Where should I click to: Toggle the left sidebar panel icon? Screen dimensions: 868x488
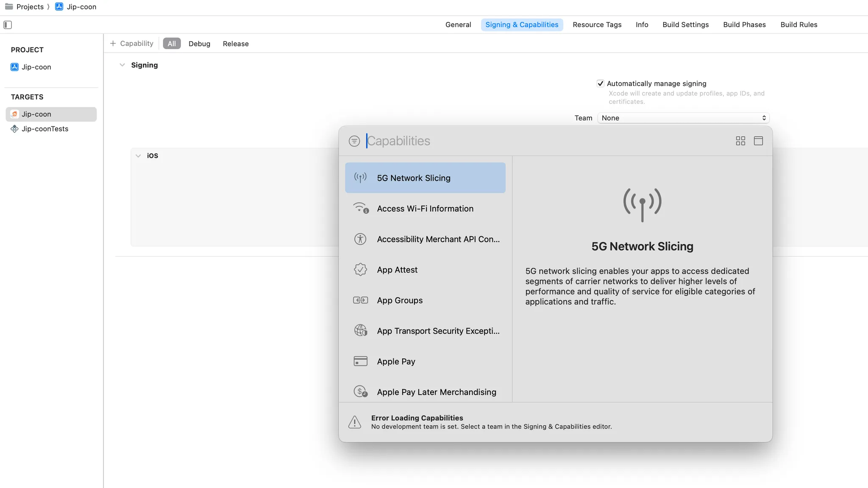pyautogui.click(x=8, y=25)
